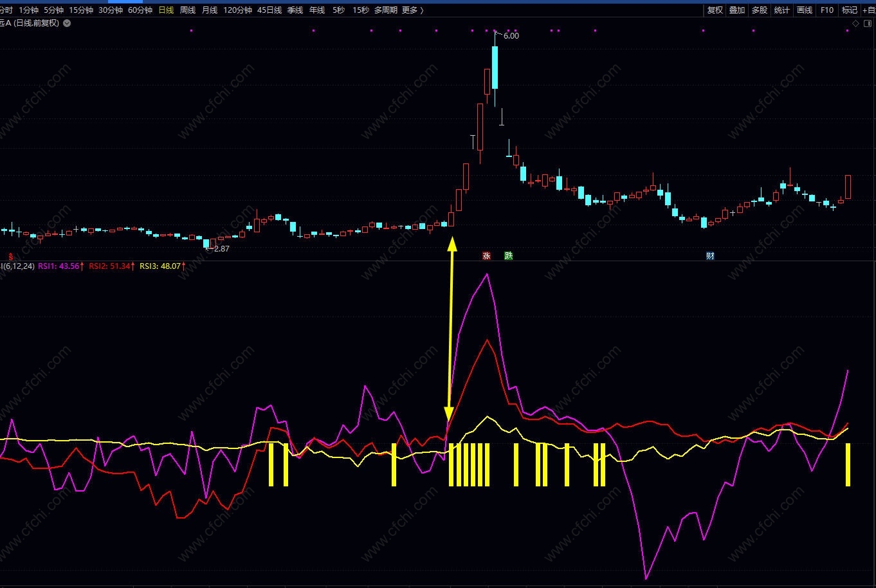Click the 标记 mark button
The width and height of the screenshot is (876, 588).
coord(850,10)
